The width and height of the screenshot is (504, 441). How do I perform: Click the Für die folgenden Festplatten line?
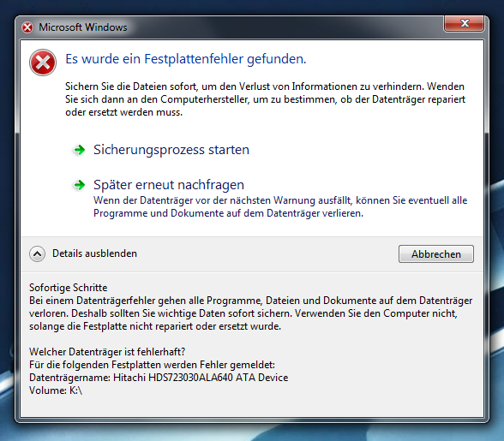(x=152, y=365)
